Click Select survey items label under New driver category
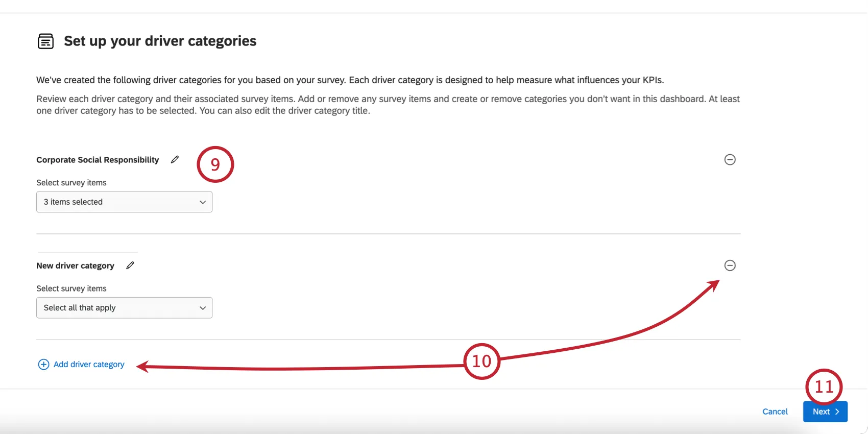The image size is (868, 434). coord(71,288)
